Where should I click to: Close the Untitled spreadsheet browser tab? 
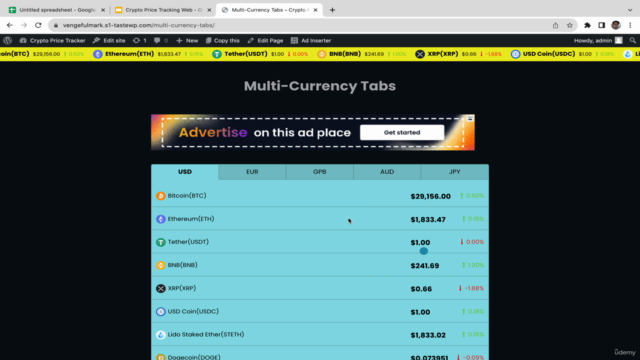[103, 10]
